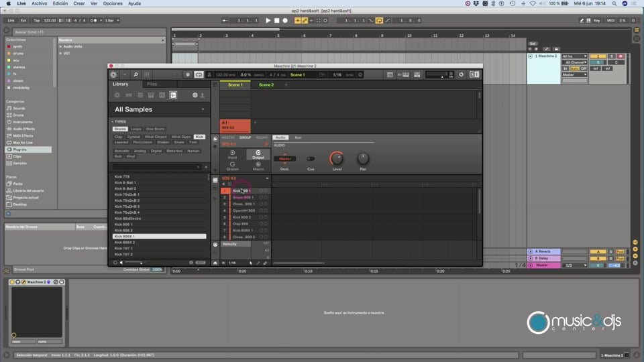Toggle the user content icon in Library
The width and height of the screenshot is (644, 362).
pyautogui.click(x=202, y=95)
